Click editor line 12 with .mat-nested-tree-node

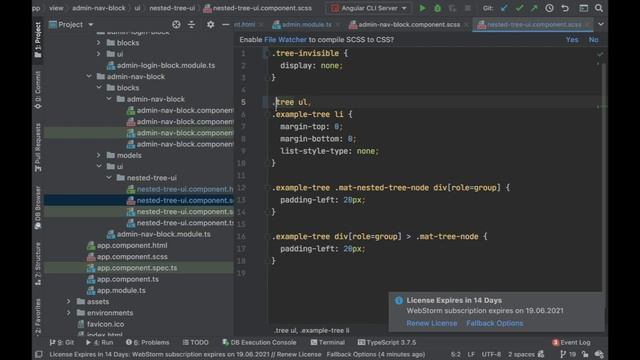point(391,188)
